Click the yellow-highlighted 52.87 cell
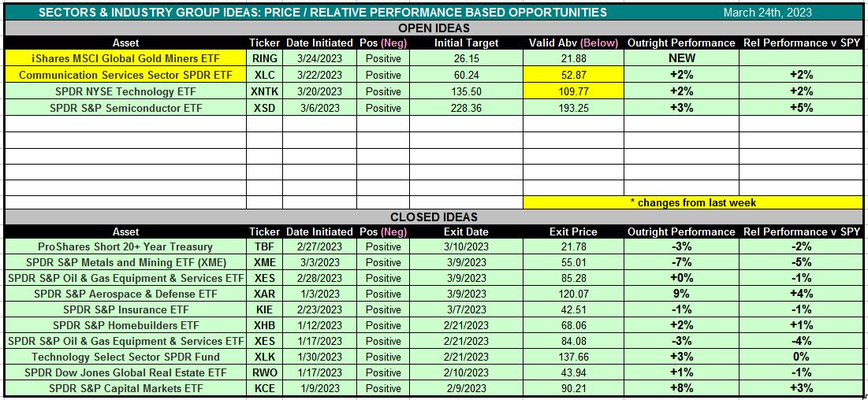Image resolution: width=868 pixels, height=400 pixels. tap(573, 75)
